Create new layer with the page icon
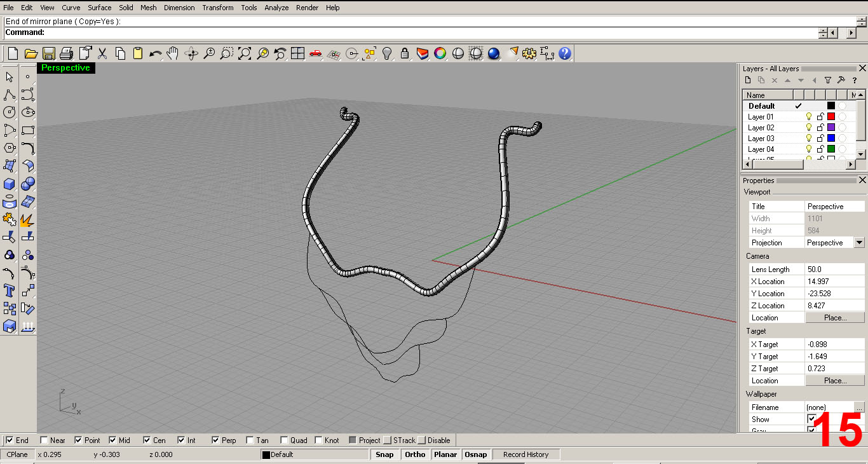Viewport: 868px width, 464px height. [x=748, y=80]
